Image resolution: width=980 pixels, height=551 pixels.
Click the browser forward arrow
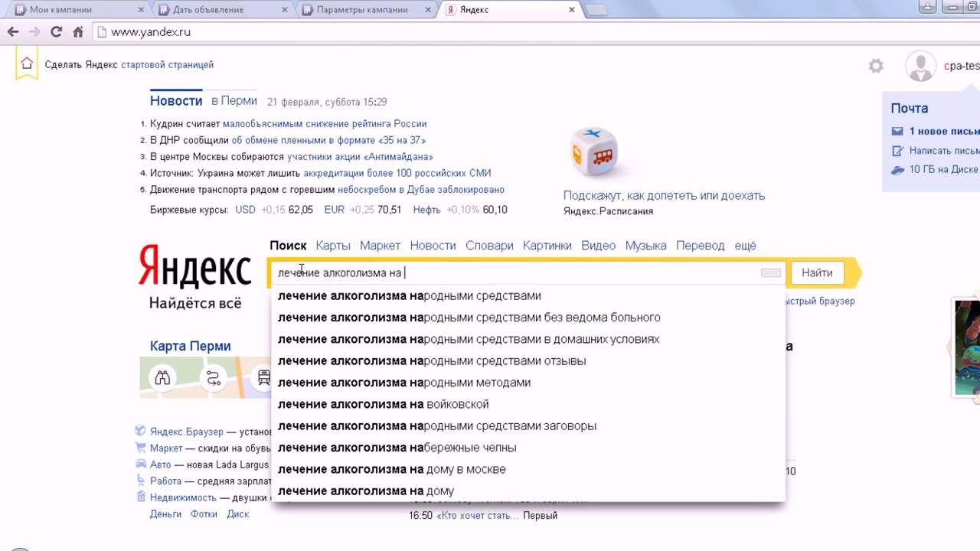coord(34,32)
